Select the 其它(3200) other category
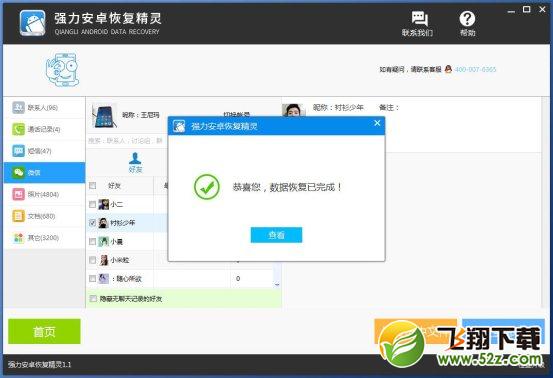 click(x=44, y=238)
